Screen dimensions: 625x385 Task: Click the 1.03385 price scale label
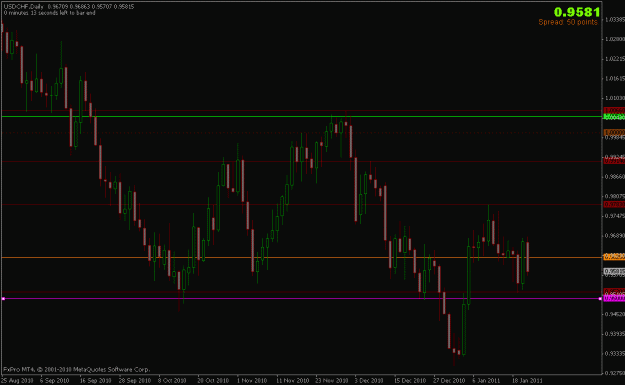[615, 19]
